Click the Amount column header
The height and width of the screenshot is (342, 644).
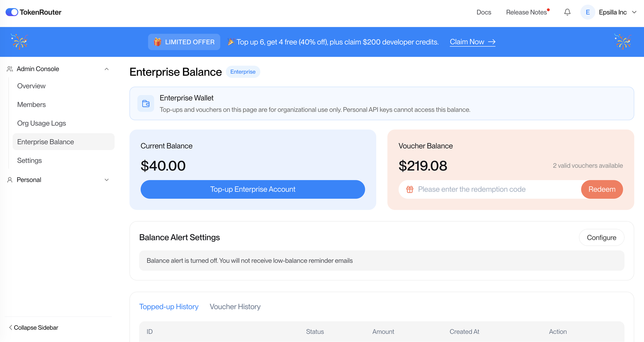383,332
